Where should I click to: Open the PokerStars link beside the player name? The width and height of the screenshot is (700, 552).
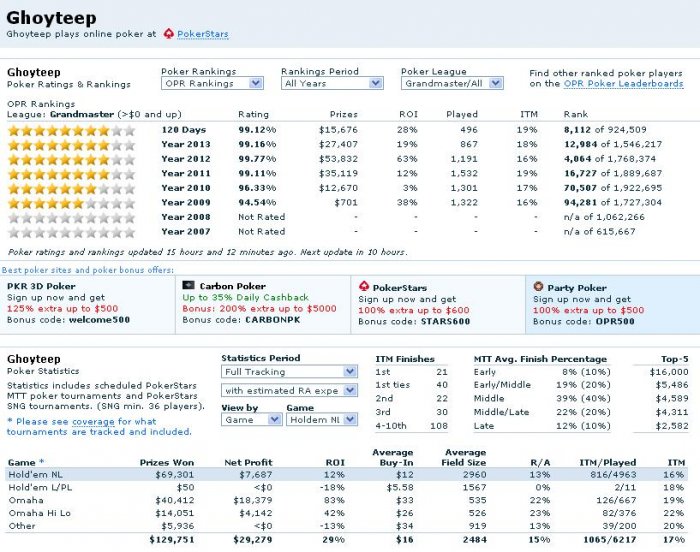(202, 34)
